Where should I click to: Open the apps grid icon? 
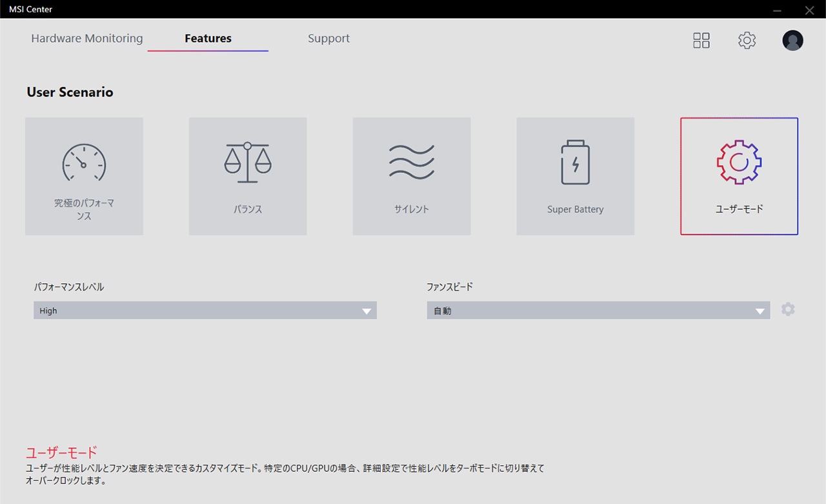pos(701,41)
